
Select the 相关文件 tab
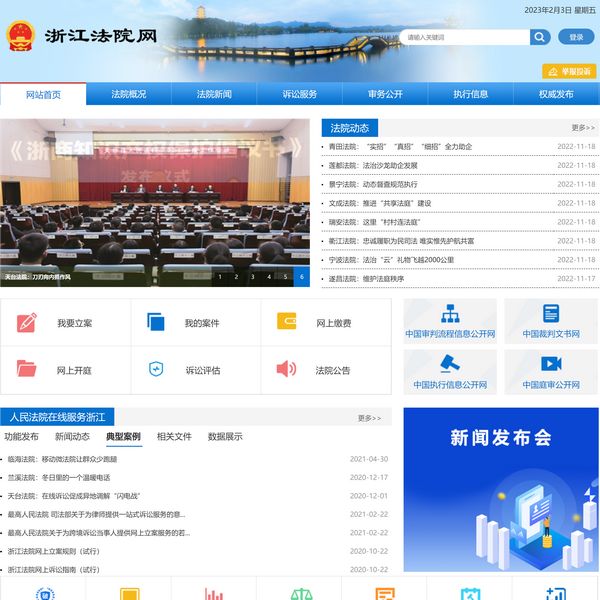174,437
